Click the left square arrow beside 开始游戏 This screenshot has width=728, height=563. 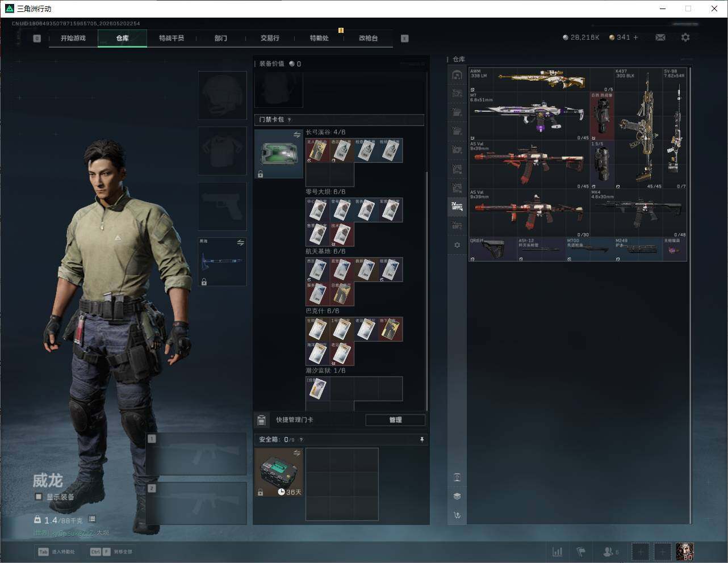click(x=37, y=39)
